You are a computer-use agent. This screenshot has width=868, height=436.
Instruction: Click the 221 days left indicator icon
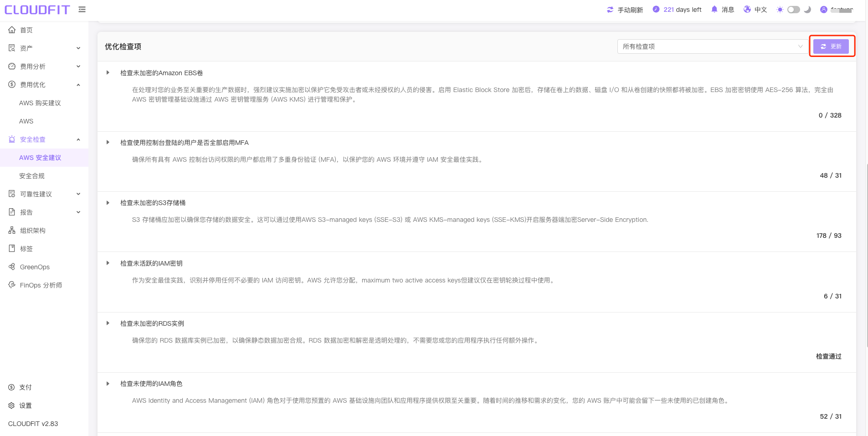pos(656,9)
